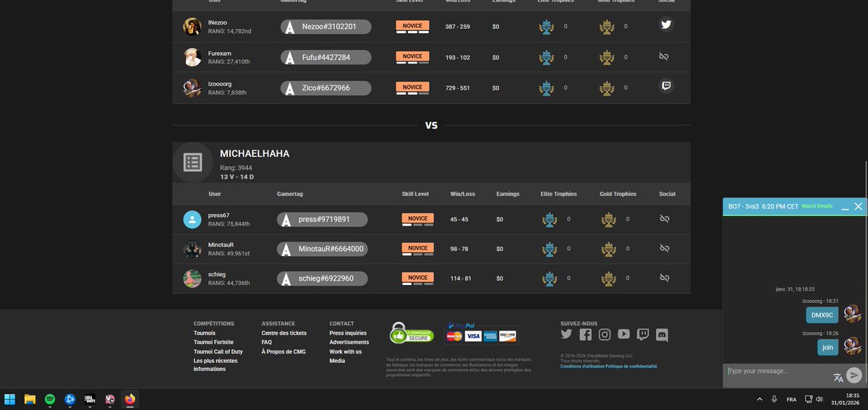Switch to Firefox in the taskbar
The width and height of the screenshot is (868, 410).
[x=130, y=398]
